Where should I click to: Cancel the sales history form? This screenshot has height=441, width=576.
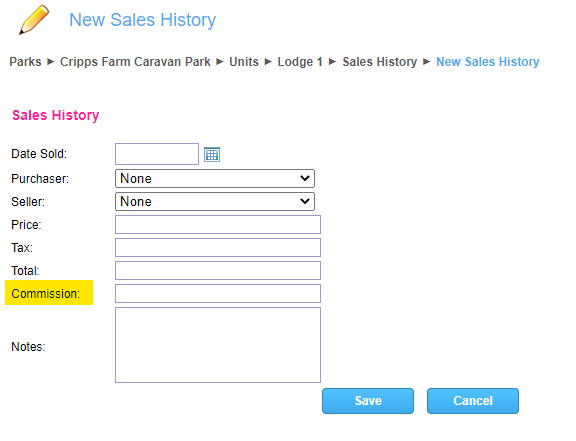click(473, 401)
